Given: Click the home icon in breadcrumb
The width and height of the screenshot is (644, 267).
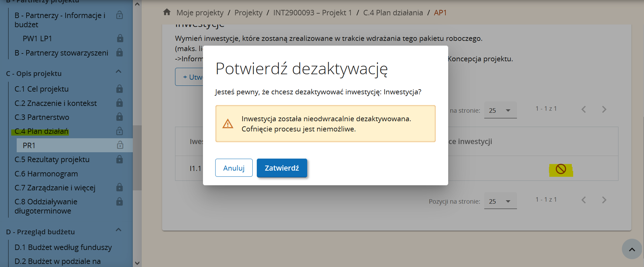Looking at the screenshot, I should click(x=167, y=12).
